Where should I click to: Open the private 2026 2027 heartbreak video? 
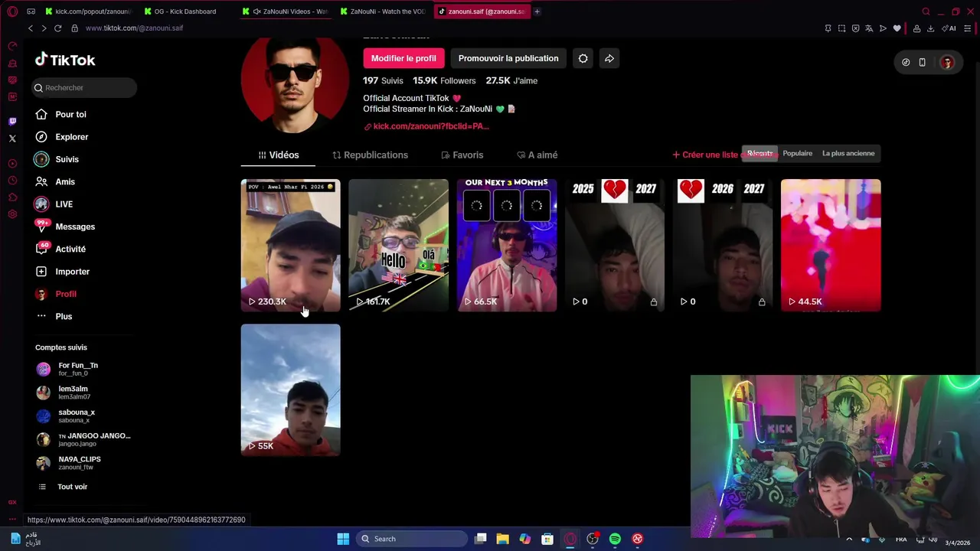pyautogui.click(x=723, y=245)
